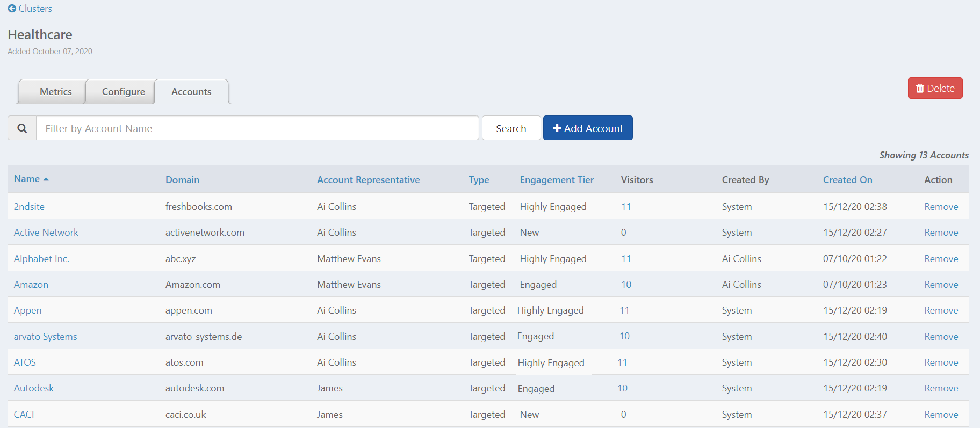Screen dimensions: 980x428
Task: Click visitor count 10 for Amazon
Action: point(626,285)
